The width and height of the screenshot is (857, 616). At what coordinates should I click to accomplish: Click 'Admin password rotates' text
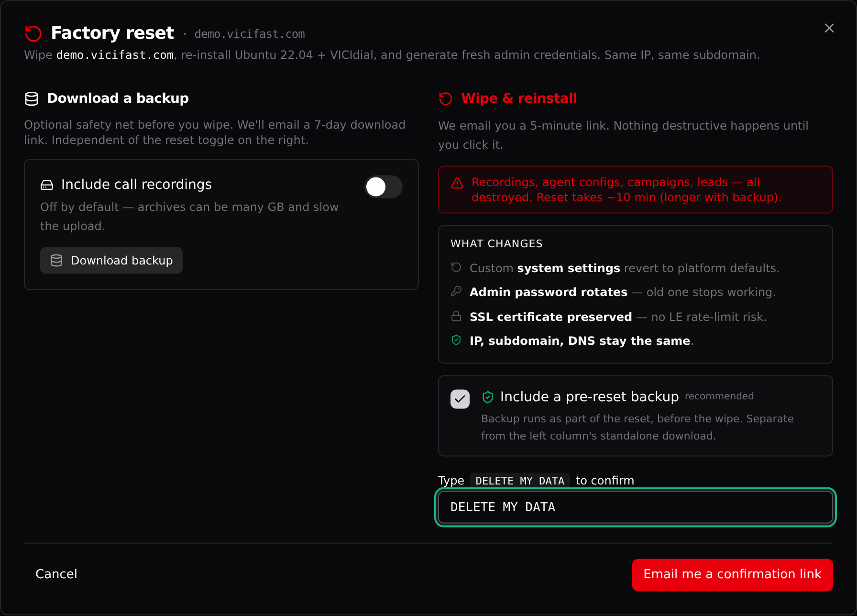tap(549, 292)
